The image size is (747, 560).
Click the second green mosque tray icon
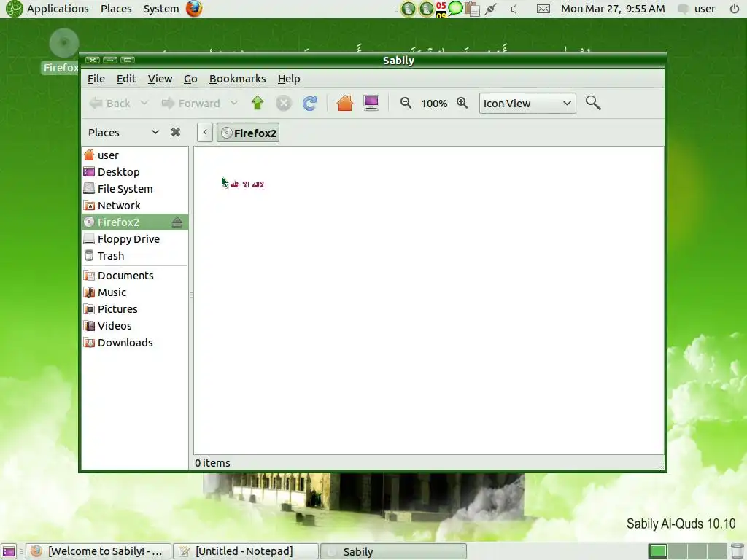(x=426, y=9)
